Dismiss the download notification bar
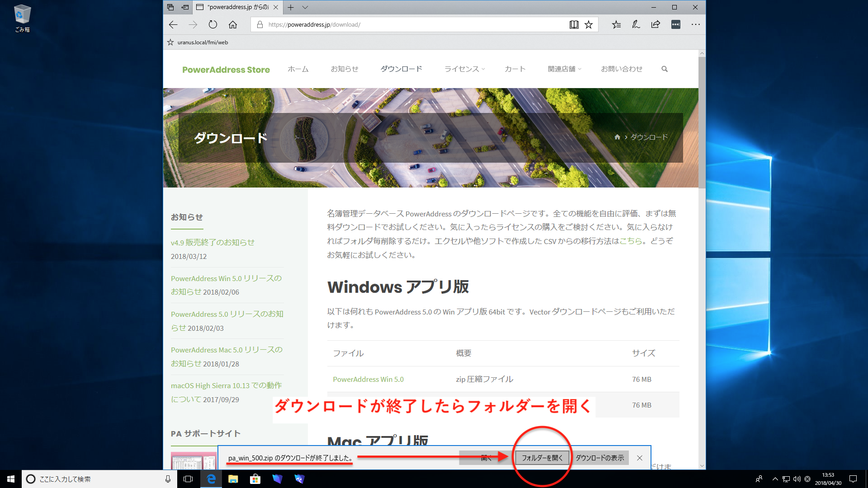868x488 pixels. [x=640, y=458]
